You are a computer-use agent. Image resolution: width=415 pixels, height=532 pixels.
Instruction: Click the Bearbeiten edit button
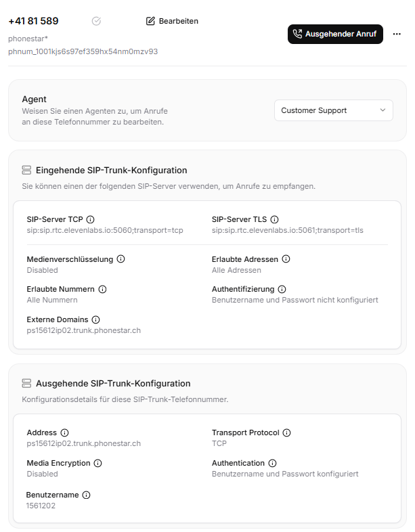(x=173, y=21)
